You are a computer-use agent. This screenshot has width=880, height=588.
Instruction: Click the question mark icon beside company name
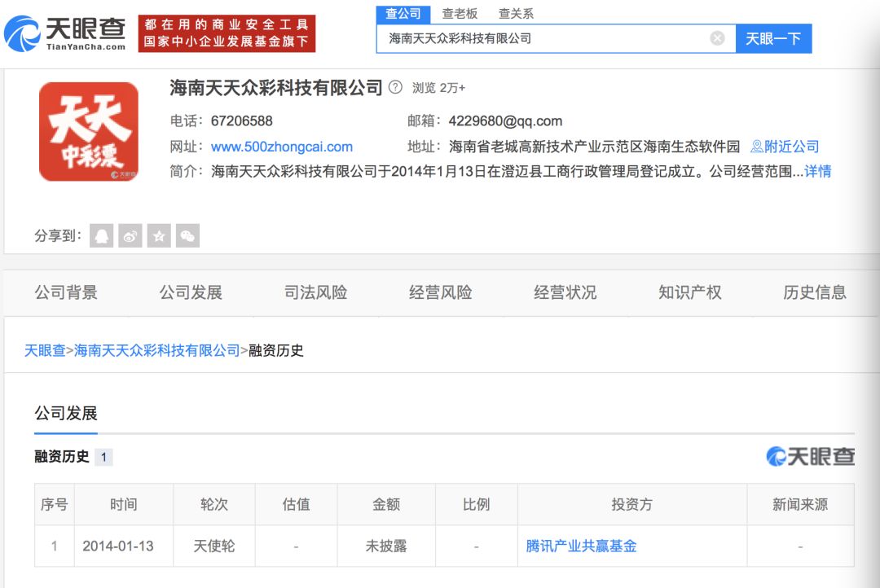396,87
